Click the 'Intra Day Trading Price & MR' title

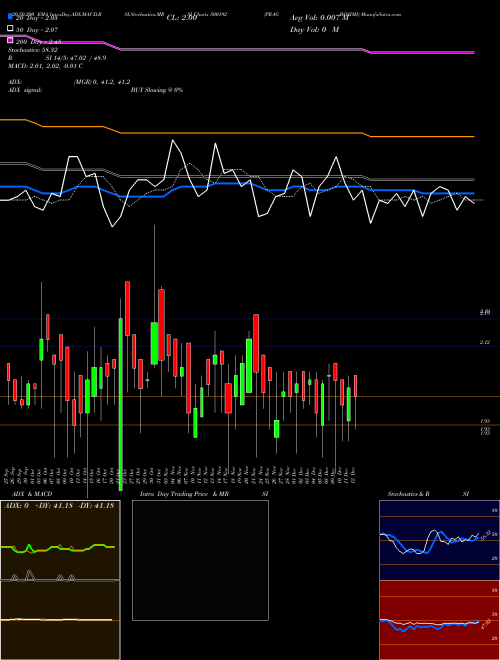click(184, 494)
